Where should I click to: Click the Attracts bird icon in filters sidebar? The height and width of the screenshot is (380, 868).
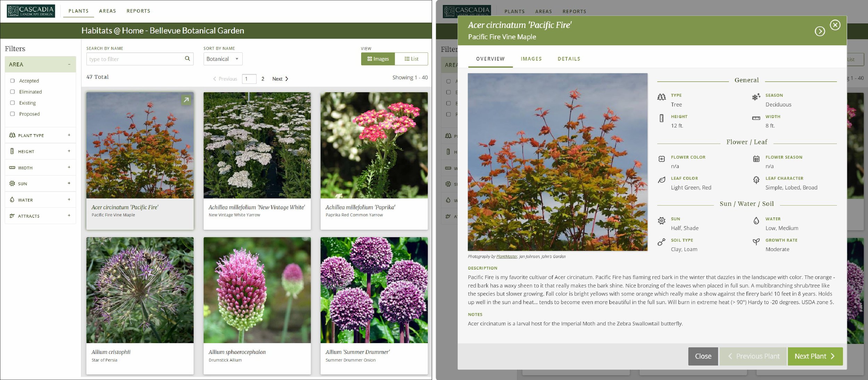tap(12, 216)
